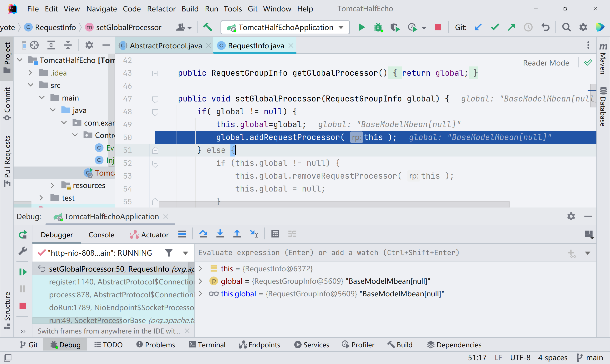
Task: Open the Evaluate Expression calculator icon
Action: pyautogui.click(x=275, y=234)
